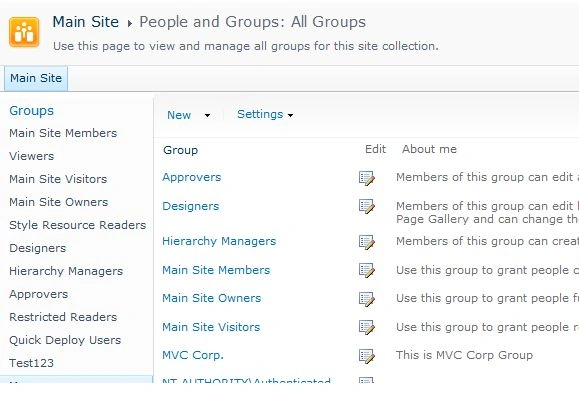The width and height of the screenshot is (579, 397).
Task: Open Groups heading in sidebar
Action: 31,110
